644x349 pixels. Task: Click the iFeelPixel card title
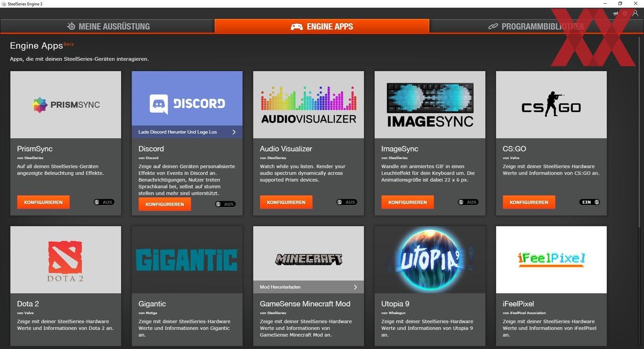(519, 304)
